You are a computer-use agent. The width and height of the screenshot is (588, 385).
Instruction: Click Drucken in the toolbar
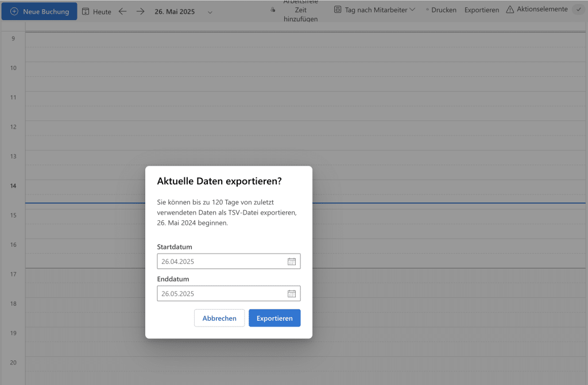pyautogui.click(x=443, y=10)
